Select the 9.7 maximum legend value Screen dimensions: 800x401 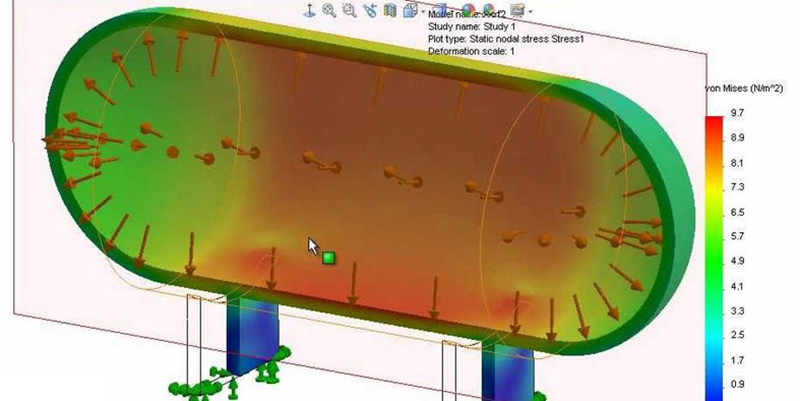pyautogui.click(x=737, y=113)
